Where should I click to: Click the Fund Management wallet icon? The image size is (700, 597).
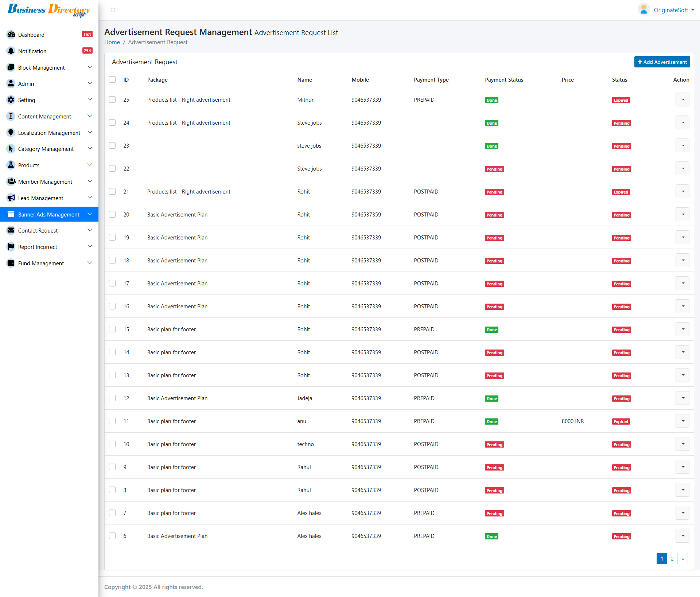tap(11, 263)
